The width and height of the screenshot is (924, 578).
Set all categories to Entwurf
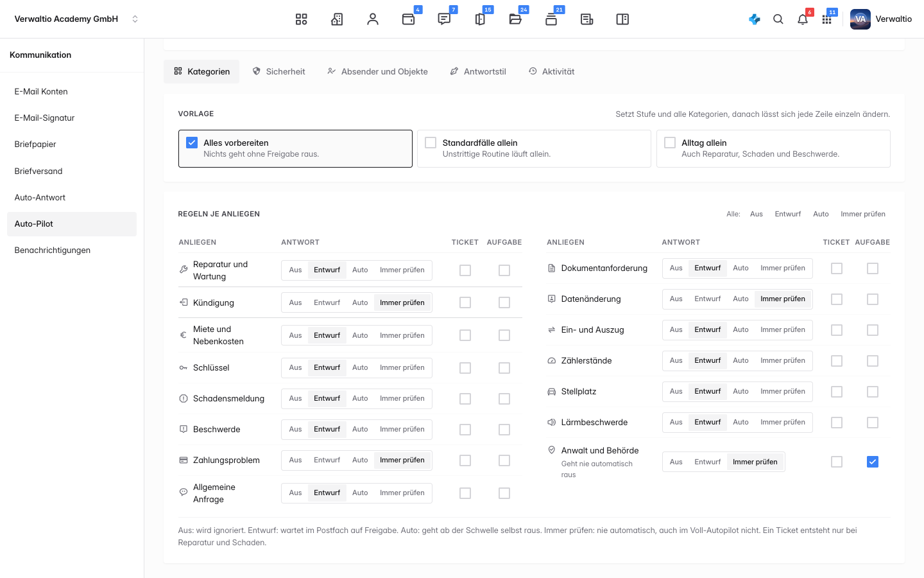point(788,214)
